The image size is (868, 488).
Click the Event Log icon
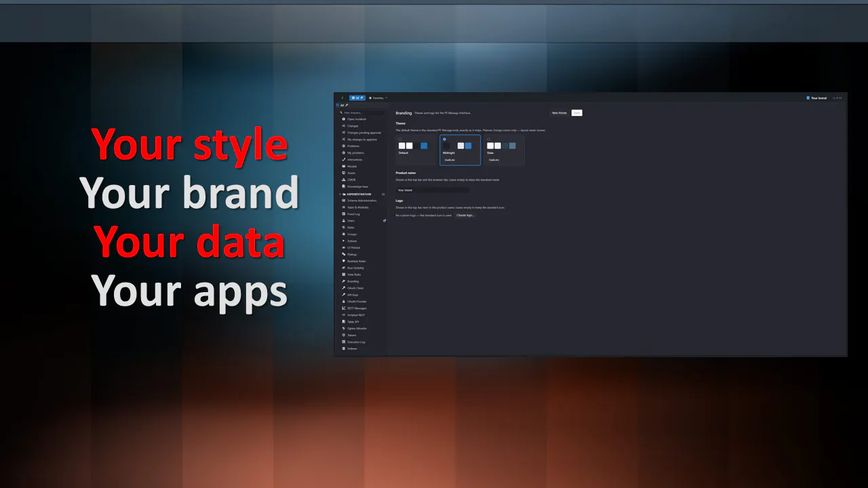click(x=344, y=213)
